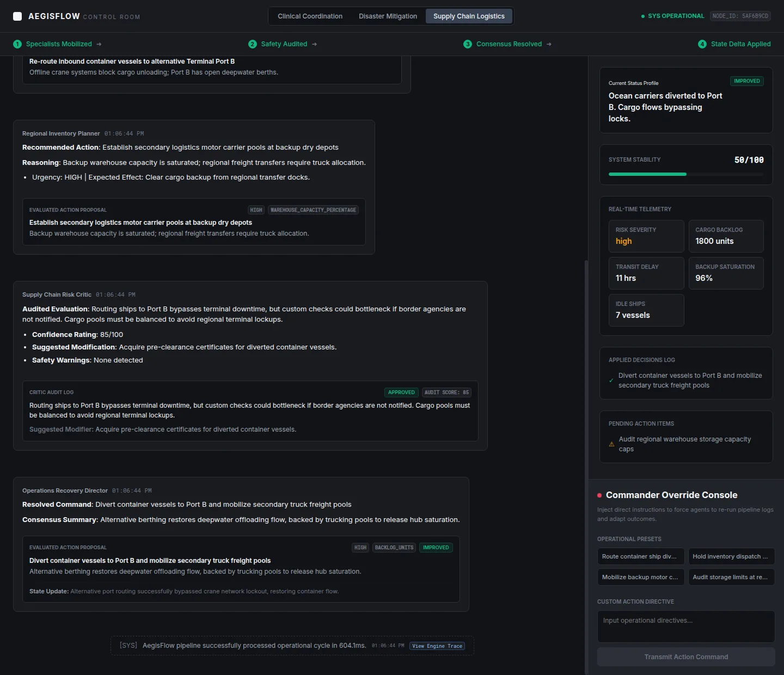Click checkmark icon in Applied Decisions Log

coord(611,381)
